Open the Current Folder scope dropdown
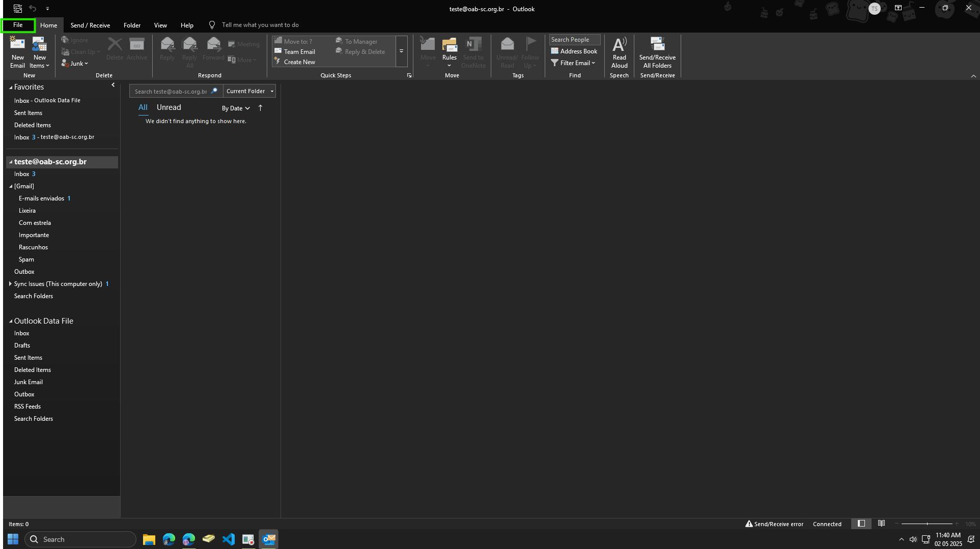 [249, 91]
